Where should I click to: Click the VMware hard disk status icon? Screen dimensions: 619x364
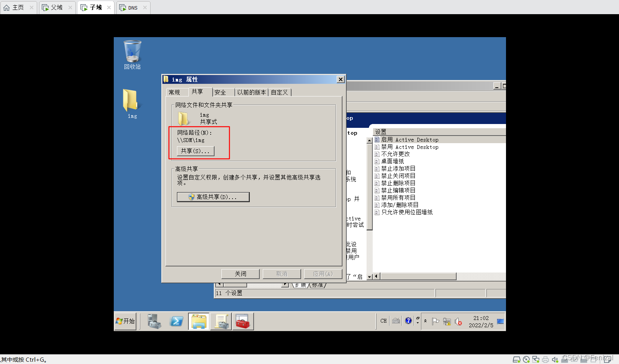pos(516,359)
